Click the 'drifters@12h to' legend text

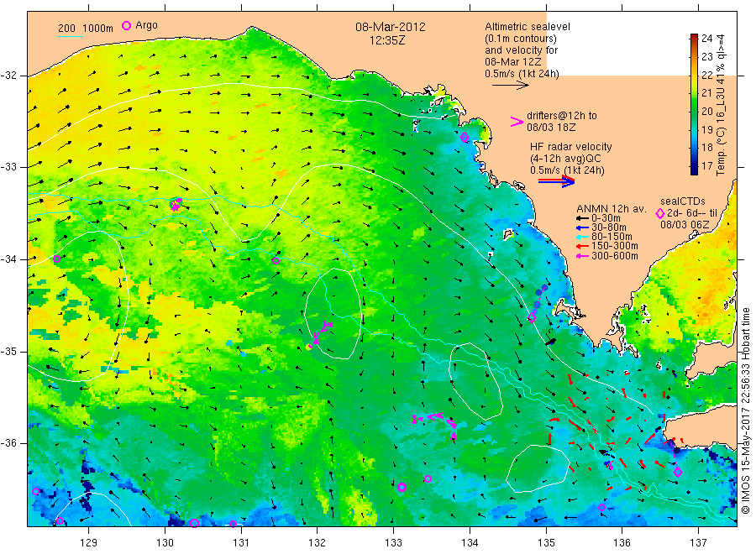(x=562, y=116)
